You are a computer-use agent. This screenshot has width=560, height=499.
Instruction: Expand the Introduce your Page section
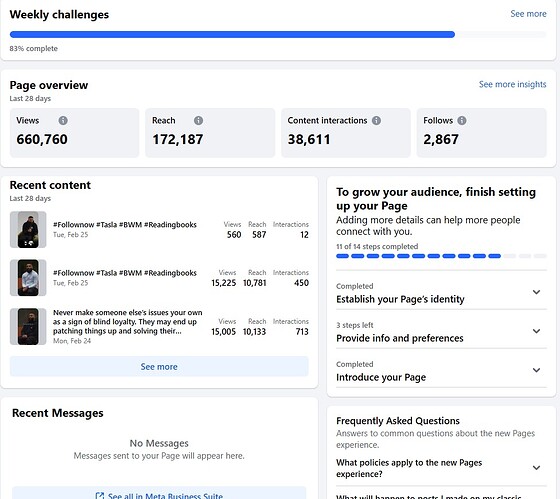[536, 370]
